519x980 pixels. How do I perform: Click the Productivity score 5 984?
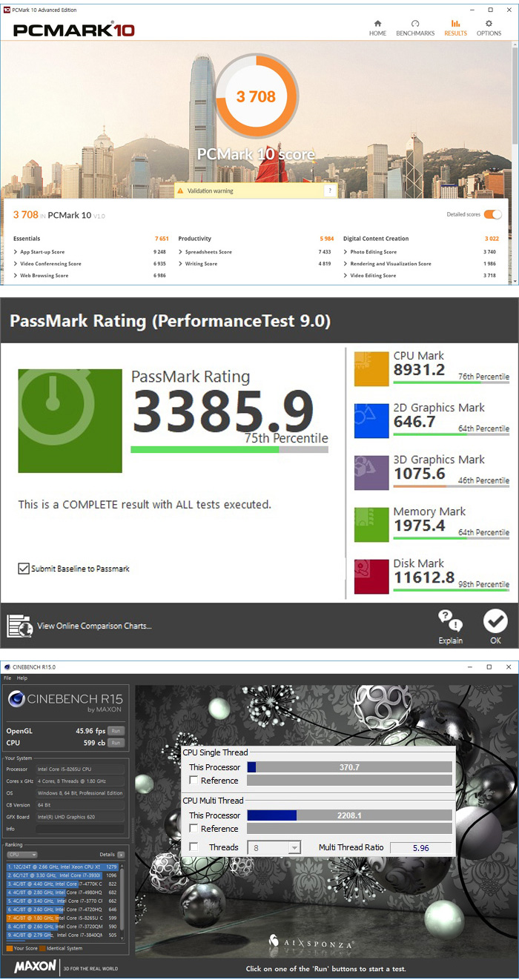click(x=326, y=239)
